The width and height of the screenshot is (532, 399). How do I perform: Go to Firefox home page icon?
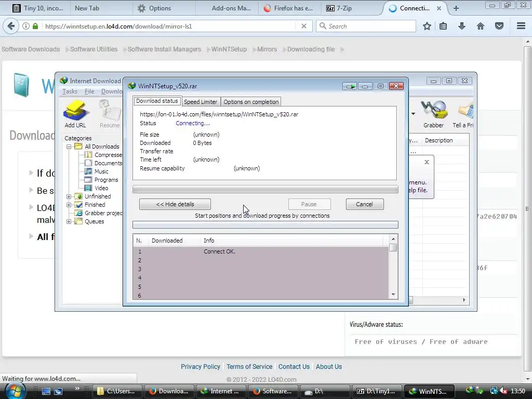tap(481, 26)
